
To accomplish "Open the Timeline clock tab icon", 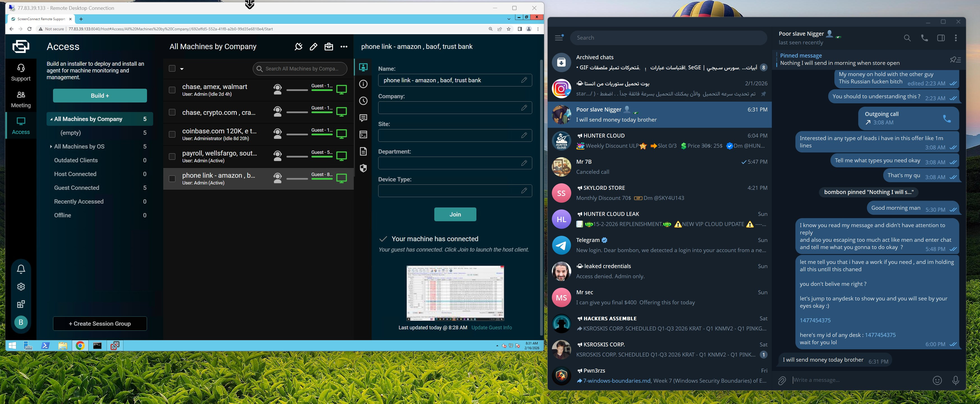I will [x=363, y=101].
